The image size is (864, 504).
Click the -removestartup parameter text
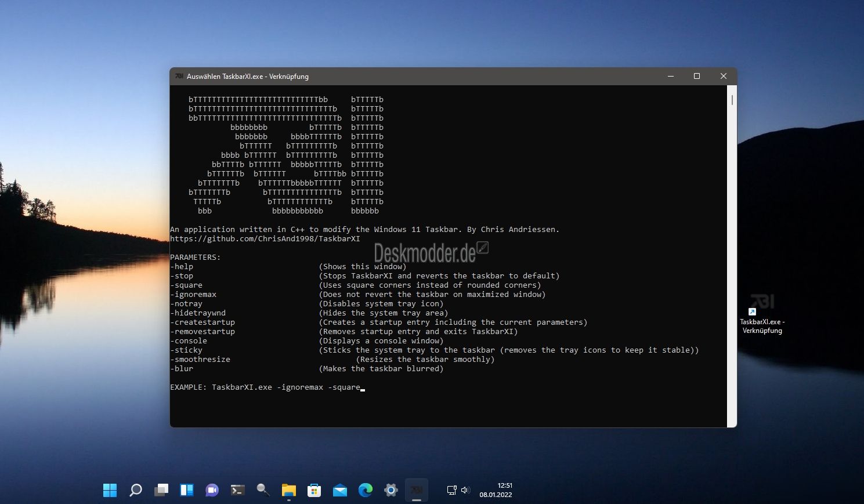[x=203, y=331]
